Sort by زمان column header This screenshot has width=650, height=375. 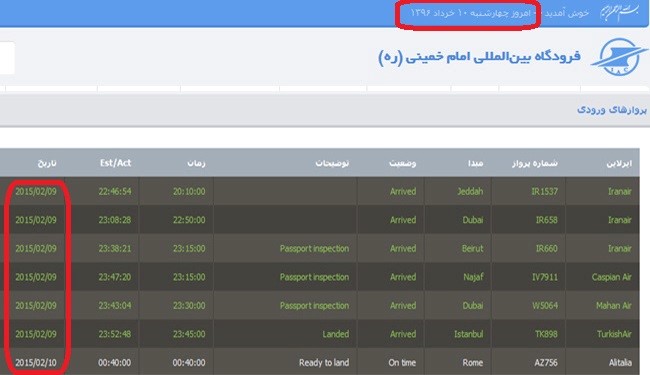196,163
